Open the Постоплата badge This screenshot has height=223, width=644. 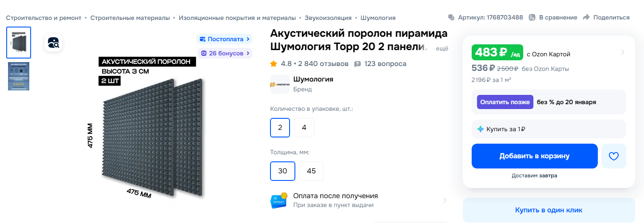tap(224, 39)
